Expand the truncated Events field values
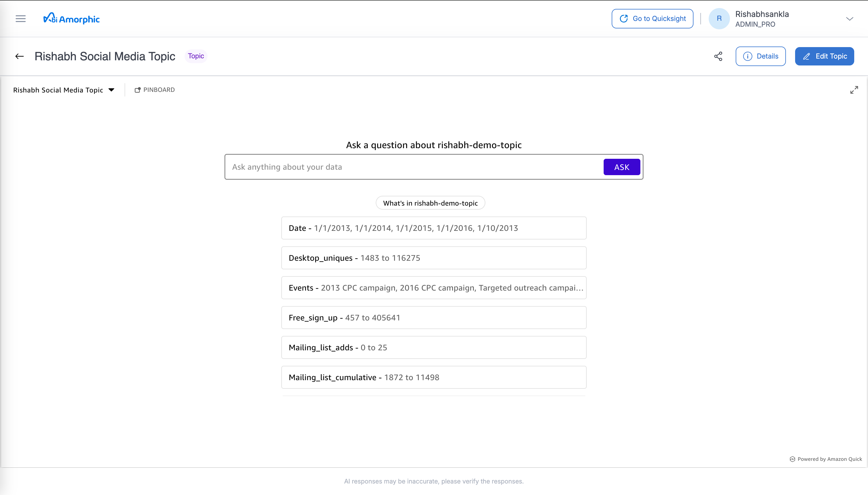This screenshot has width=868, height=495. pyautogui.click(x=434, y=287)
